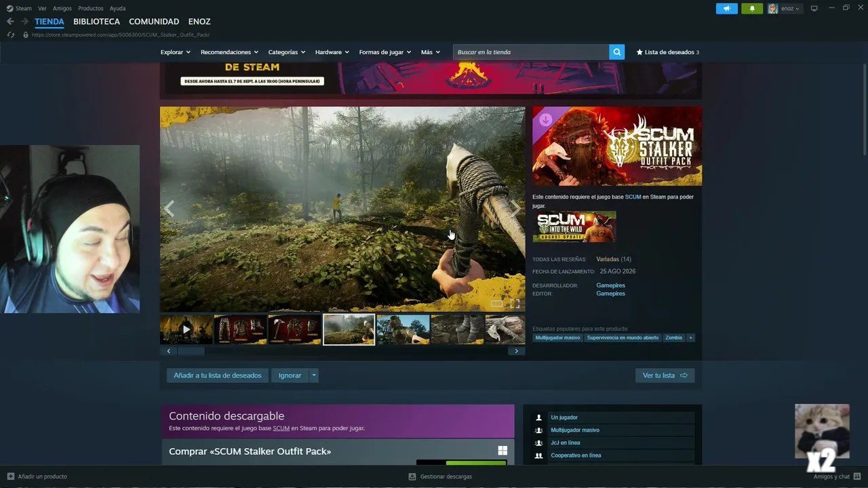Play the trailer video thumbnail
The image size is (868, 488).
(x=186, y=329)
